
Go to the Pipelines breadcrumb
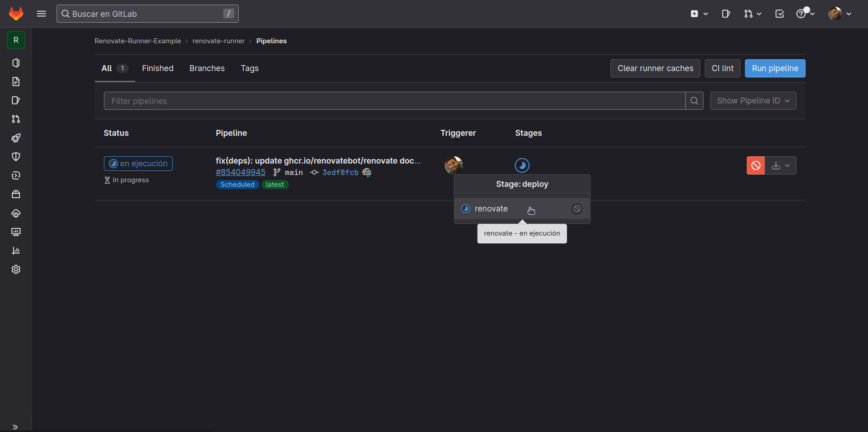(272, 41)
